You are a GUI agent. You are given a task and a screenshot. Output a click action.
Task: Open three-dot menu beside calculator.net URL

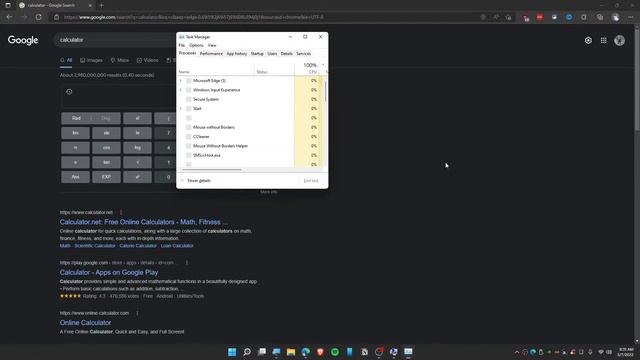(x=121, y=212)
